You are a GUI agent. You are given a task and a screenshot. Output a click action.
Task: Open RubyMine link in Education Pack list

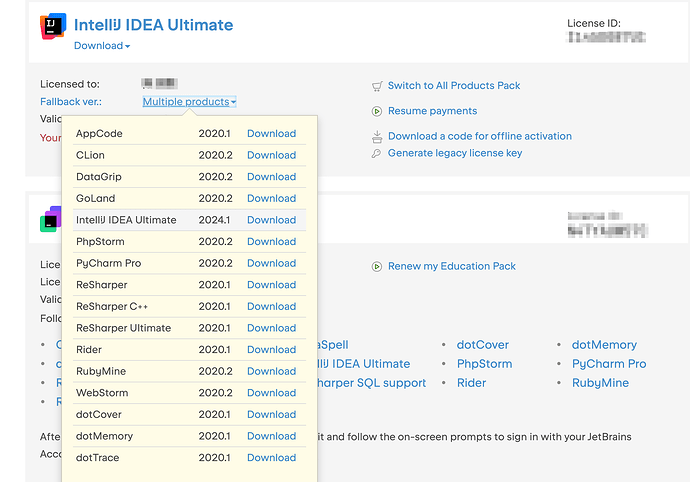pos(600,383)
